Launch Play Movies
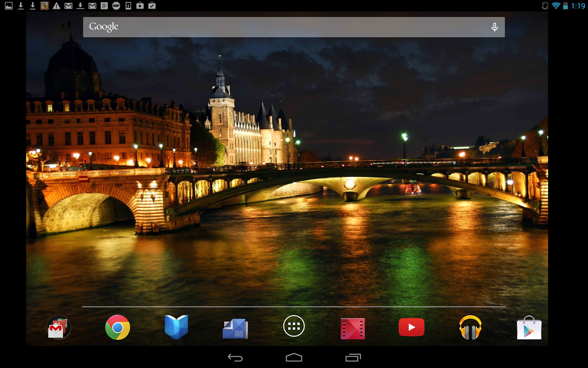Image resolution: width=588 pixels, height=368 pixels. point(352,327)
